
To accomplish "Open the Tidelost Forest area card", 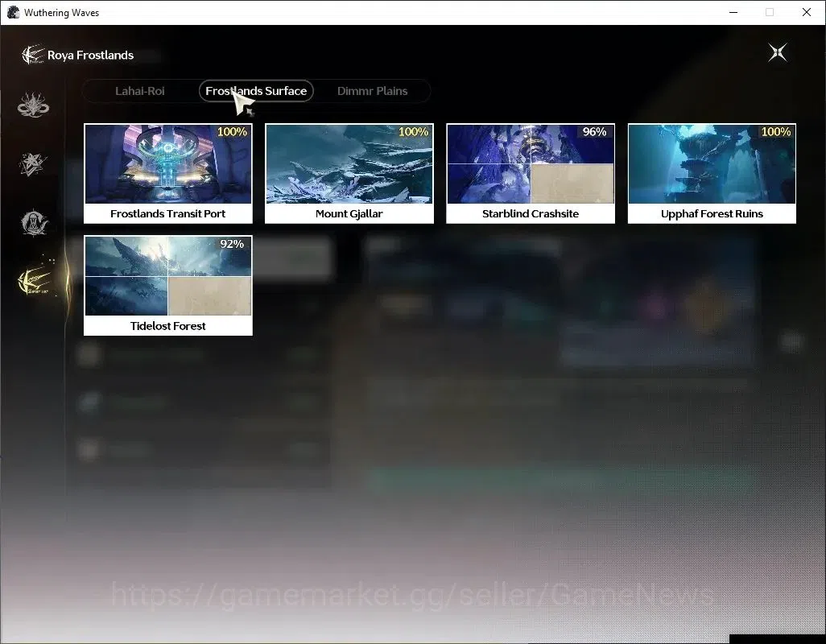I will [168, 286].
